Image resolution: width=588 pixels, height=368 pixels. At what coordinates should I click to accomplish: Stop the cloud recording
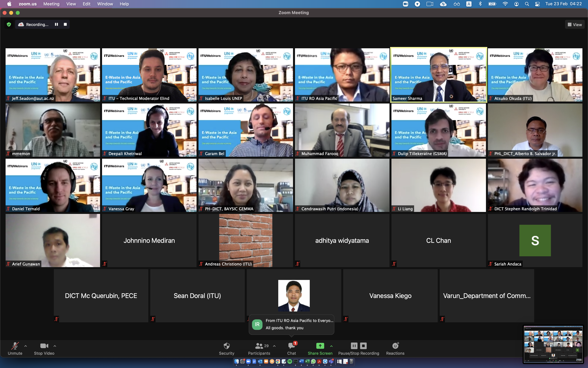[65, 24]
